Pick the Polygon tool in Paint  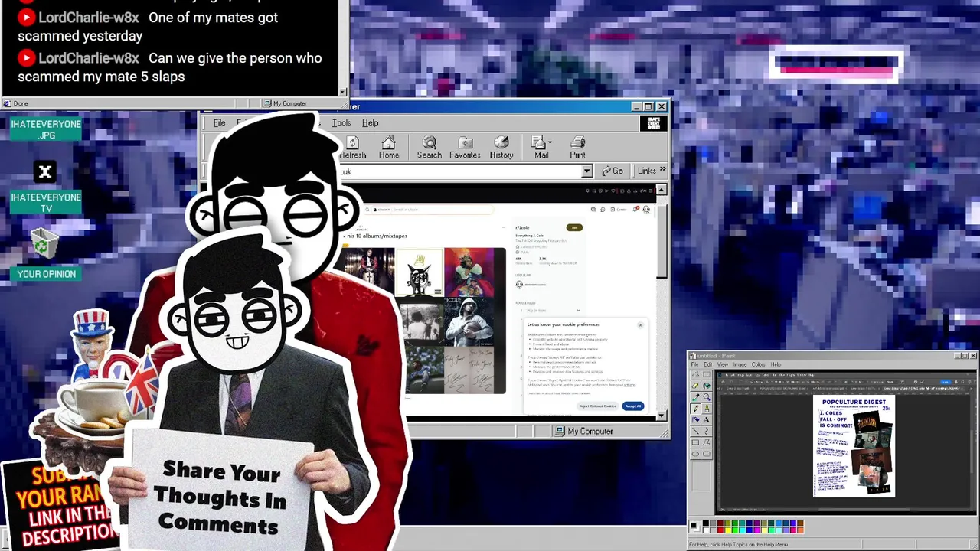pyautogui.click(x=707, y=442)
